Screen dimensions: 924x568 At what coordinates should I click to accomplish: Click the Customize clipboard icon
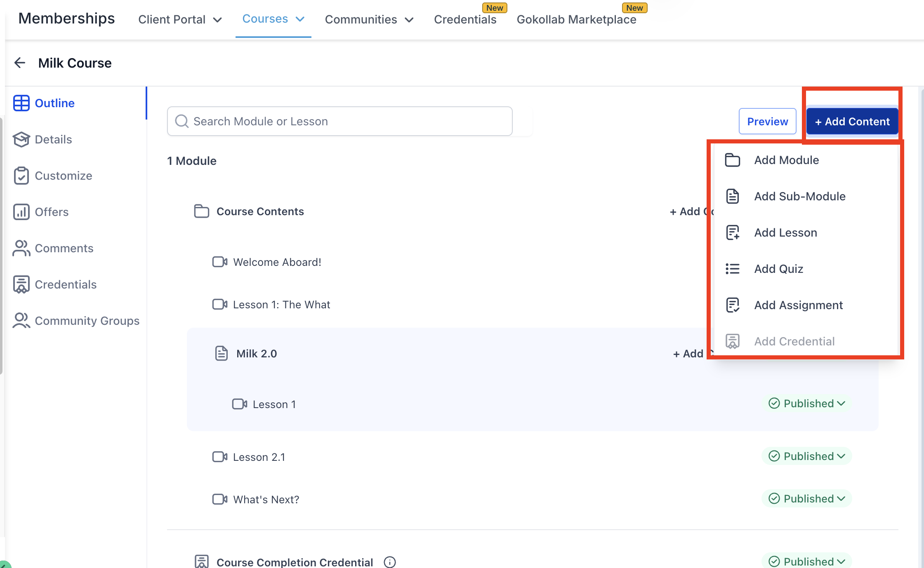point(21,176)
